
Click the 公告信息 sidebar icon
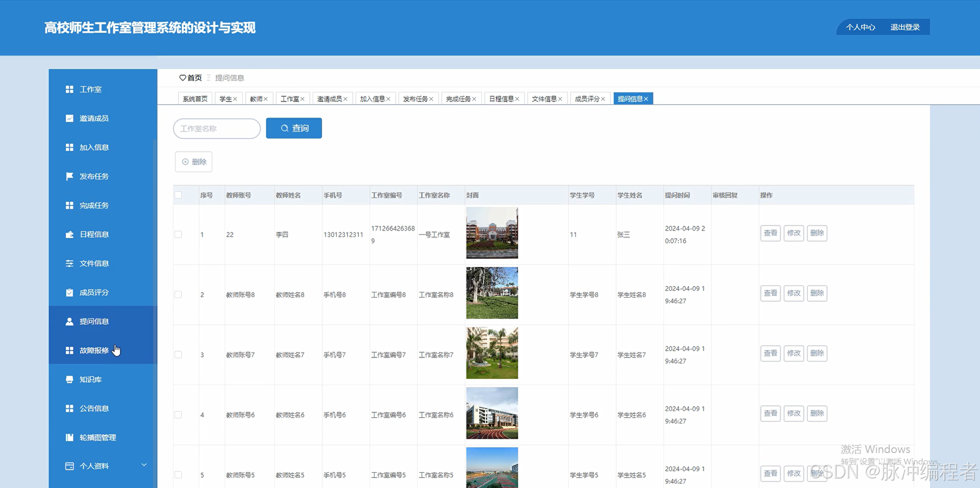69,408
